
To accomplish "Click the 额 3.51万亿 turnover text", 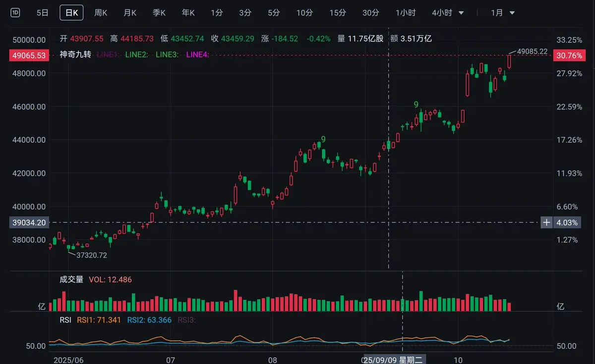I will point(411,38).
